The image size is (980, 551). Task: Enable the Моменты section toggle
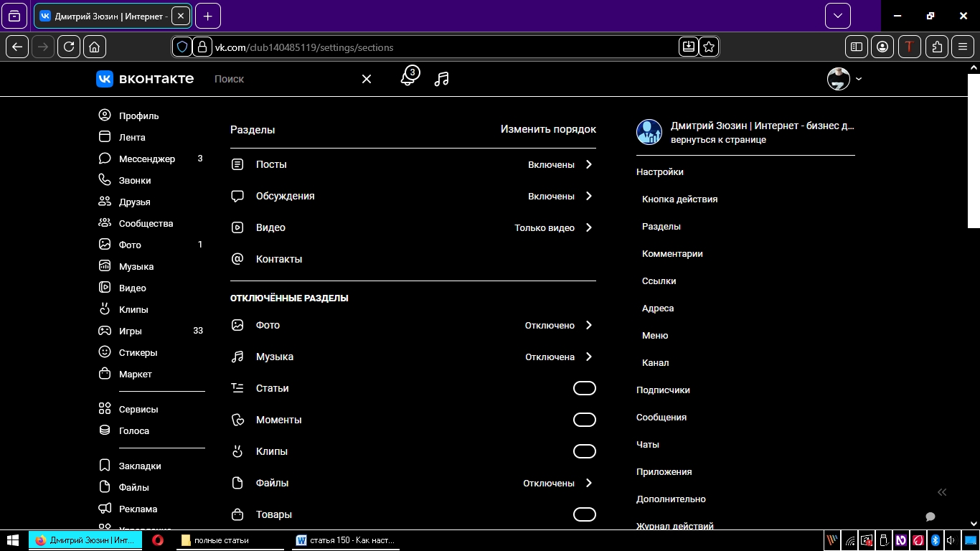pyautogui.click(x=584, y=420)
